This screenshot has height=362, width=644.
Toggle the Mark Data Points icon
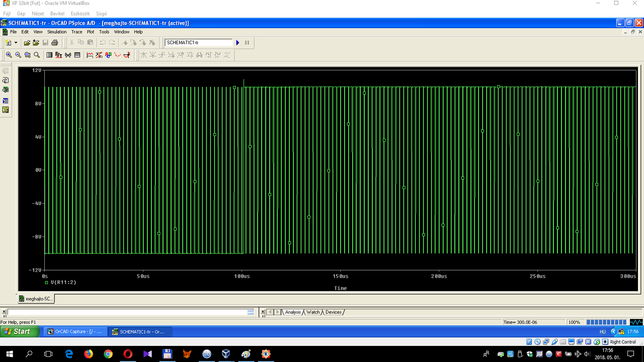coord(118,55)
